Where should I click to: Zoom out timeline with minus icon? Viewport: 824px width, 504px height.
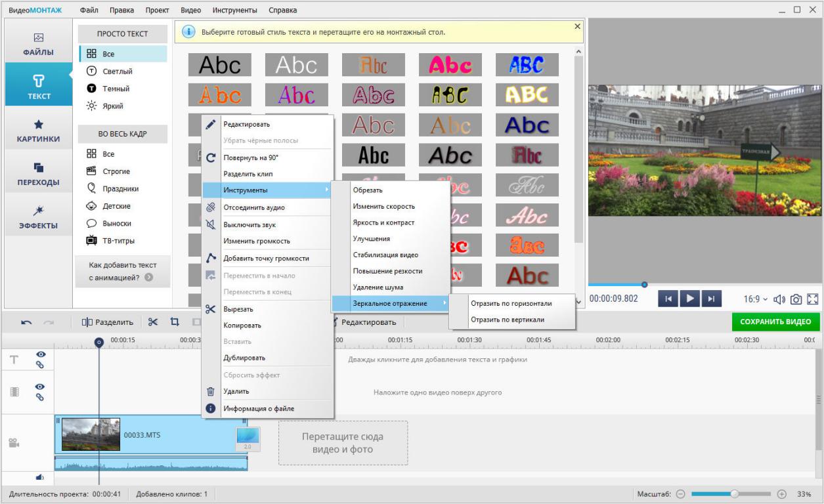coord(681,493)
